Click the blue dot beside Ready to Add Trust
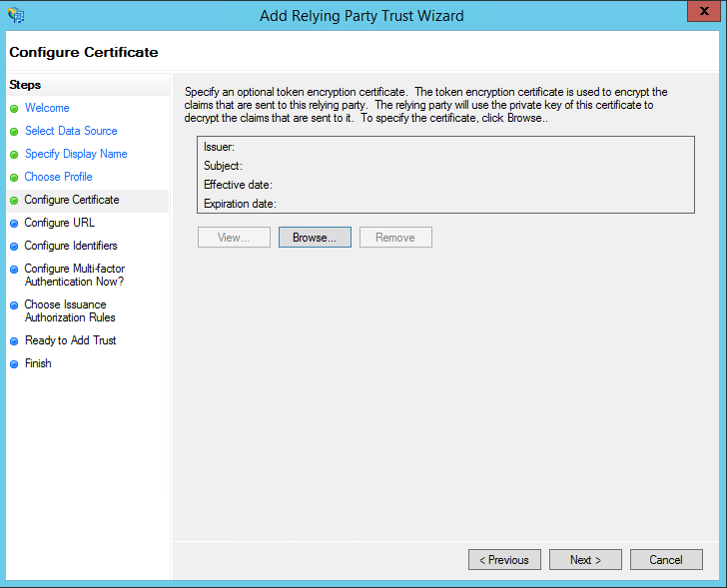The width and height of the screenshot is (727, 588). (14, 341)
